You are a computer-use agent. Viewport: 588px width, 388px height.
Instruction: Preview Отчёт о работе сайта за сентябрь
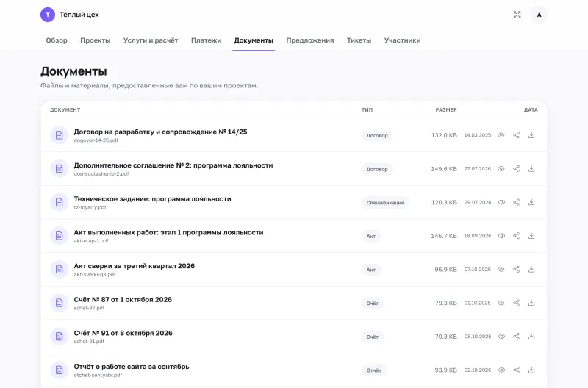tap(501, 370)
